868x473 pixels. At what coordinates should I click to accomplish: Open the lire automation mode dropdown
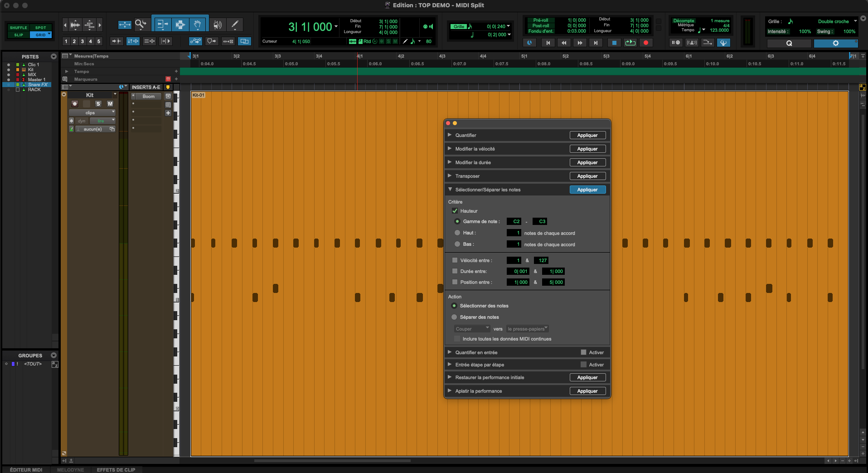pyautogui.click(x=102, y=121)
